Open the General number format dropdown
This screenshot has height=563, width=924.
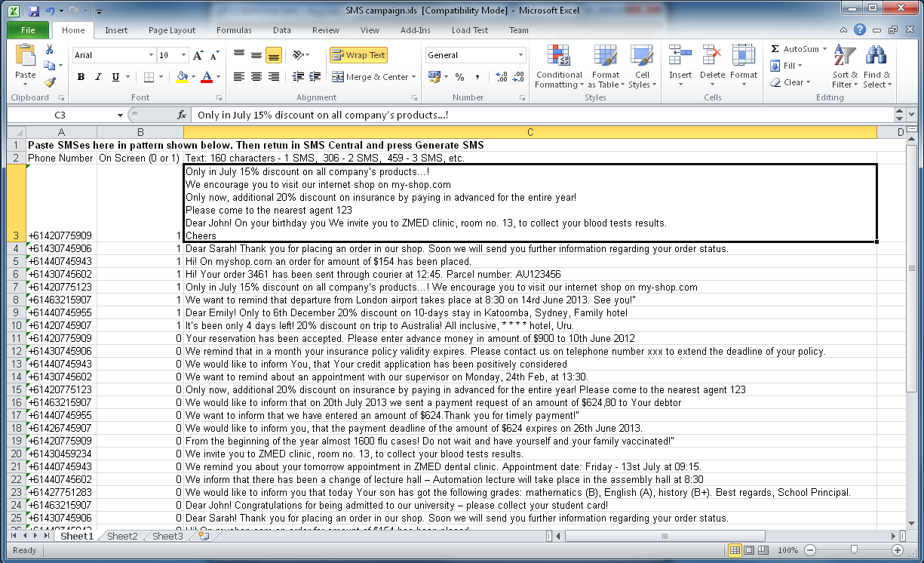coord(520,55)
